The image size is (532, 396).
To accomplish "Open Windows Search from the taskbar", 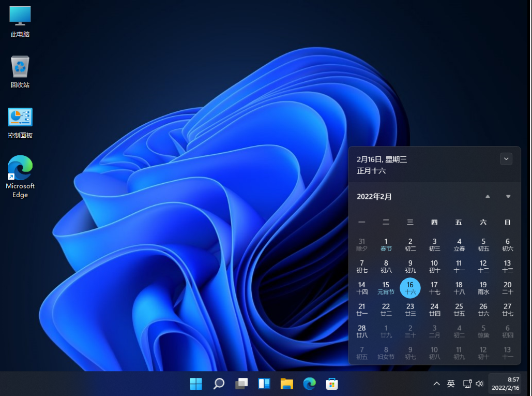I will (x=218, y=384).
